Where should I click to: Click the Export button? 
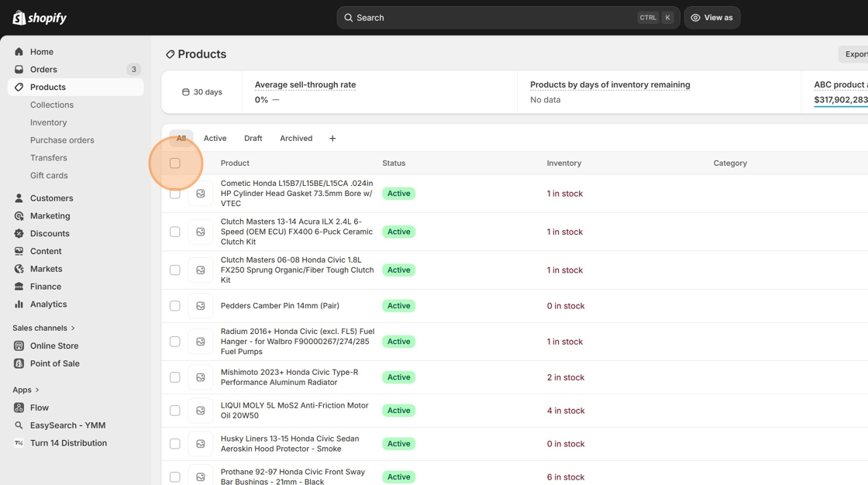853,54
